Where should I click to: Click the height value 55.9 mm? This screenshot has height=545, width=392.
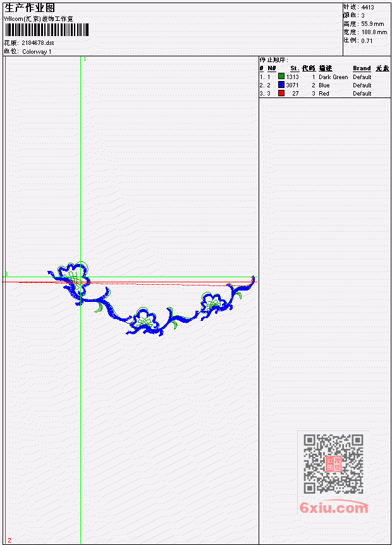[x=372, y=24]
